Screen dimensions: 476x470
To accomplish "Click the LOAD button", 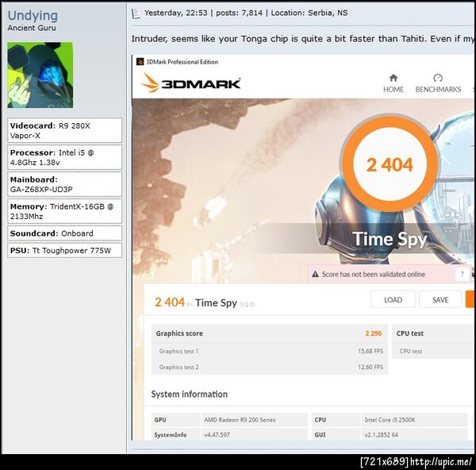I will click(393, 299).
